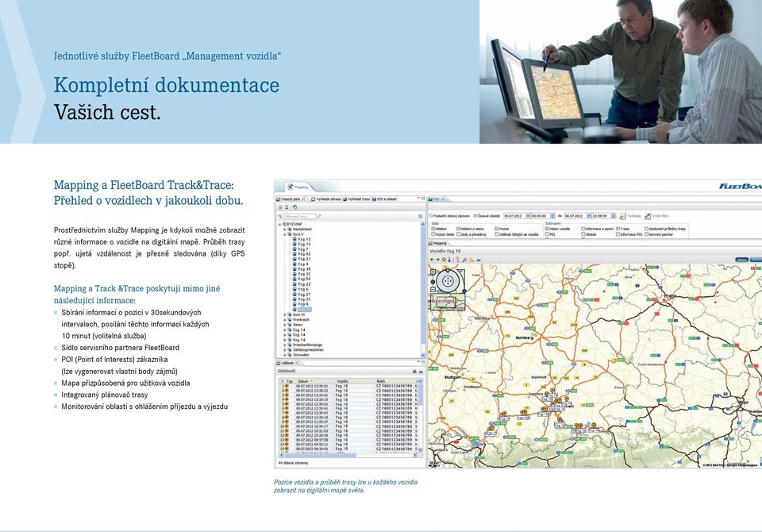The width and height of the screenshot is (762, 532).
Task: Select the 'Poslední datový záznam' radio button
Action: (x=431, y=216)
